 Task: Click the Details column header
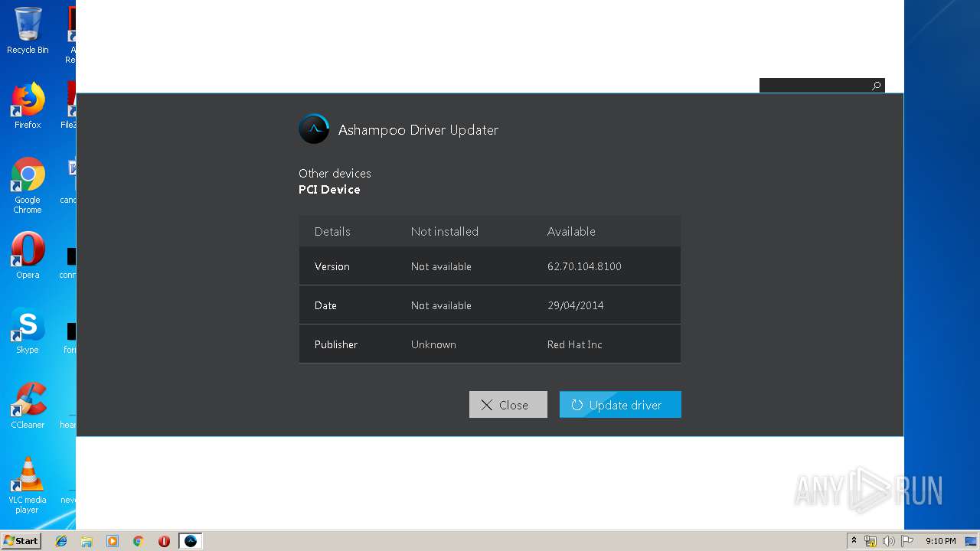332,231
